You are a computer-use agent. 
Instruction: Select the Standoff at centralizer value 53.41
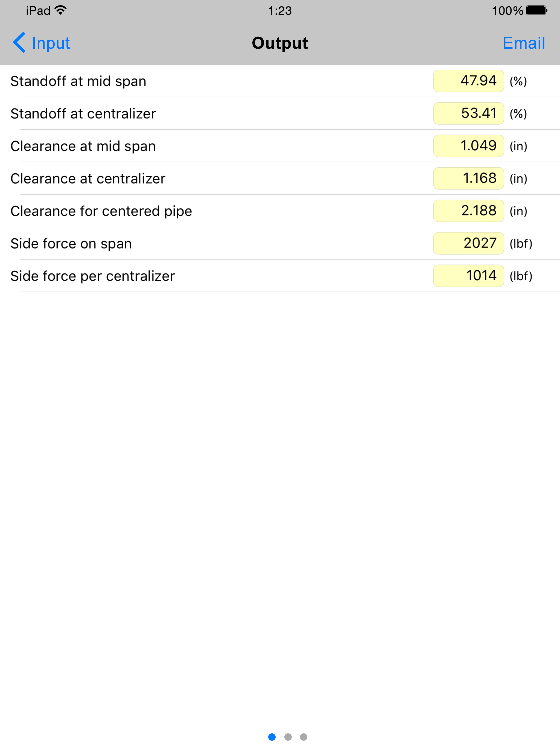[x=468, y=113]
